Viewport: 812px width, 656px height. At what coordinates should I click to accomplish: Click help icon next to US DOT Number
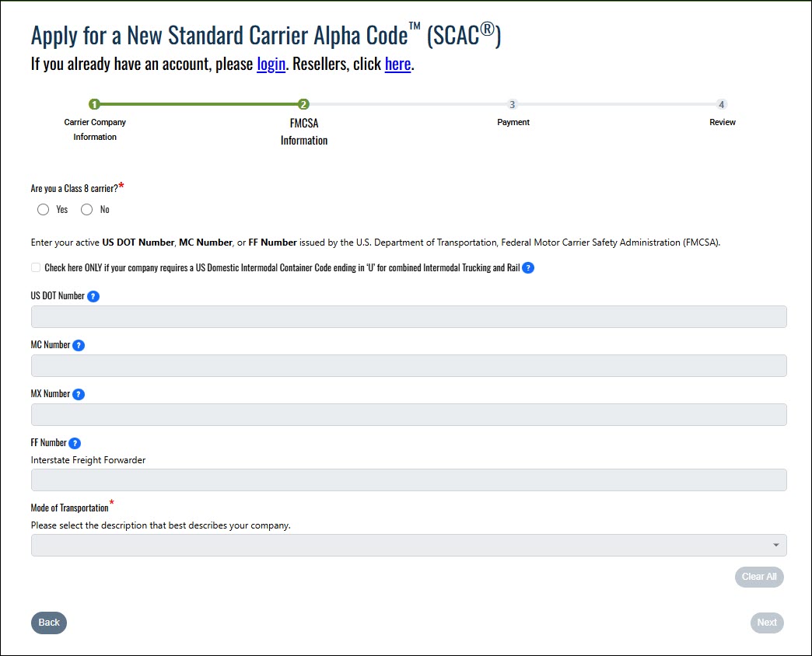pos(93,296)
